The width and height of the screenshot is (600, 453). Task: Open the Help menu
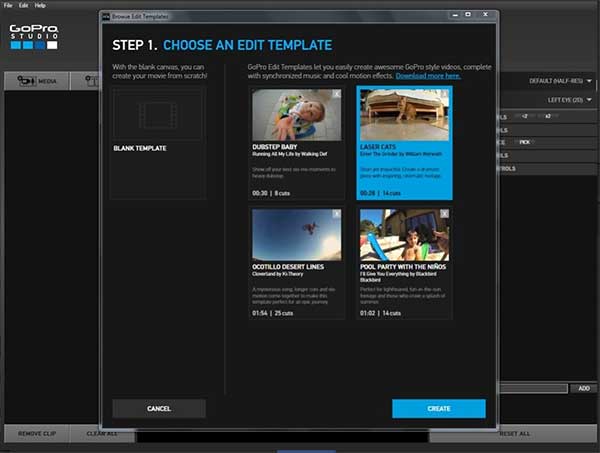[40, 5]
